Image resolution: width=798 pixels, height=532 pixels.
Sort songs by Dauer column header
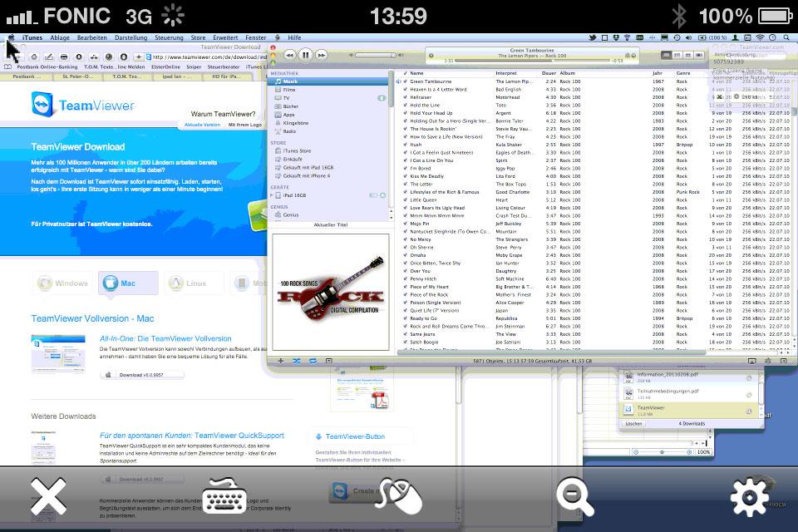(549, 73)
